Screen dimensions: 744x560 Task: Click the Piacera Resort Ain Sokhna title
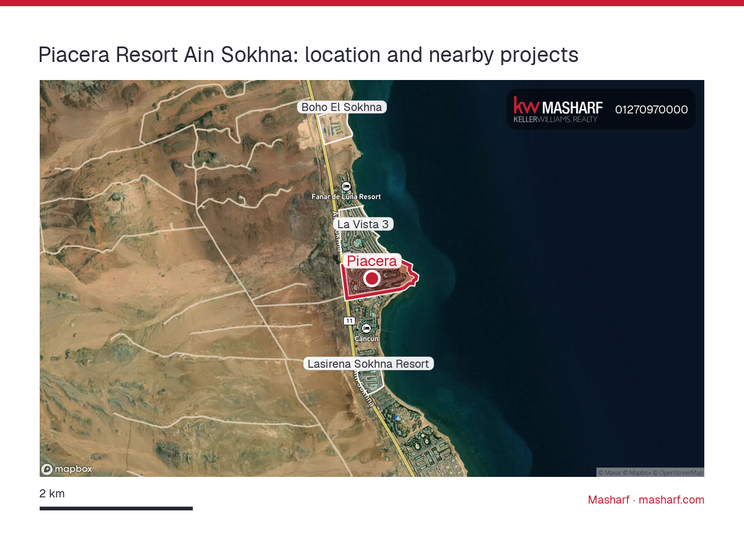click(308, 55)
